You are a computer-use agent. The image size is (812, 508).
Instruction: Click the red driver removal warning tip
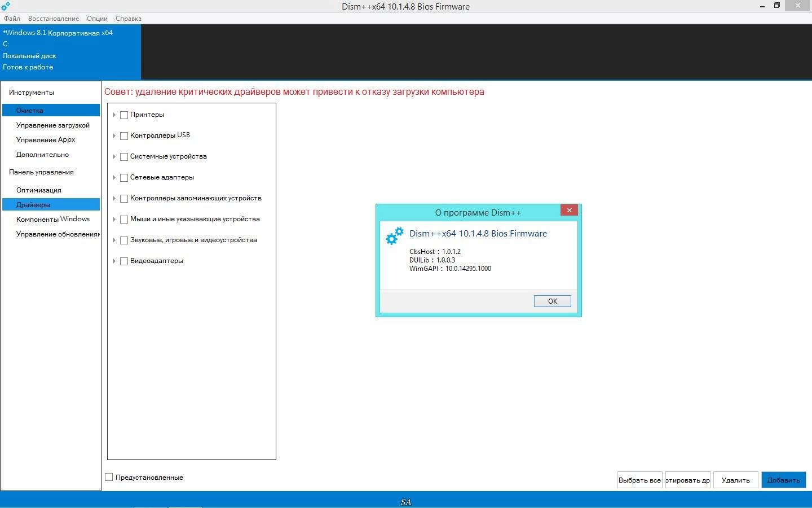[x=294, y=92]
